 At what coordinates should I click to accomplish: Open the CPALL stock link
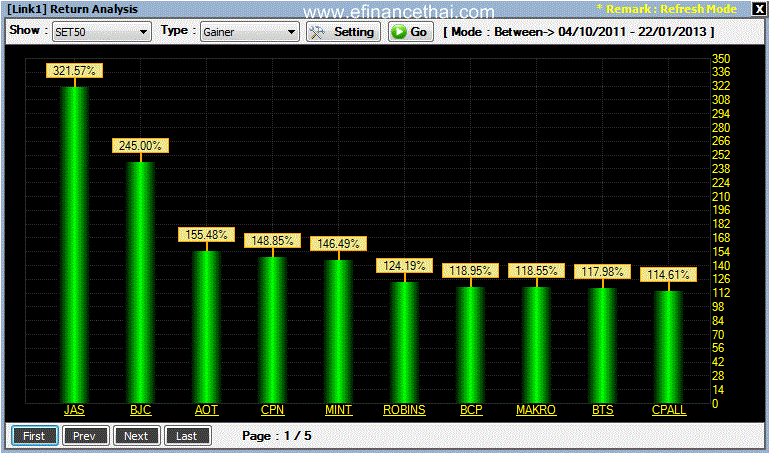669,410
